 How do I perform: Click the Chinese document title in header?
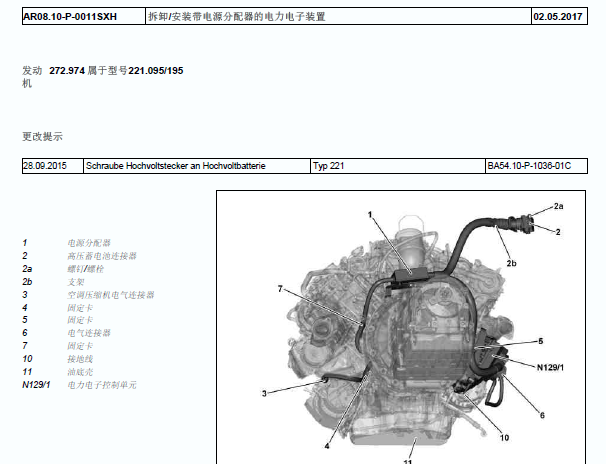[x=237, y=17]
